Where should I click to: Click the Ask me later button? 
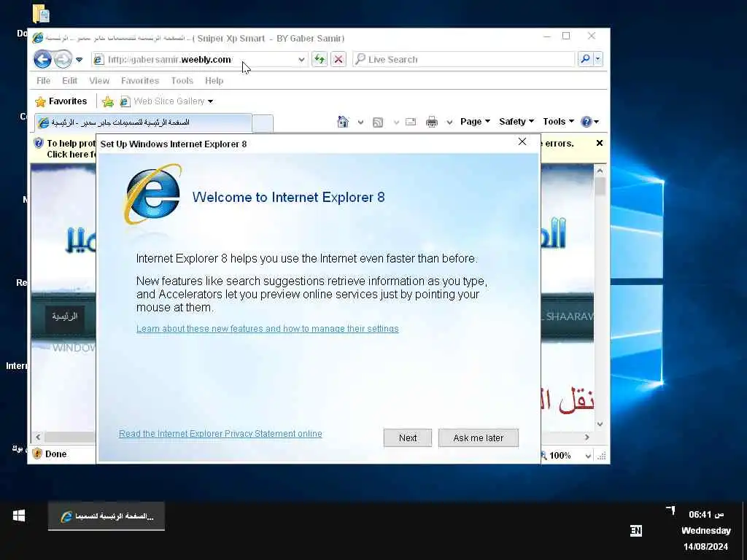[x=479, y=438]
